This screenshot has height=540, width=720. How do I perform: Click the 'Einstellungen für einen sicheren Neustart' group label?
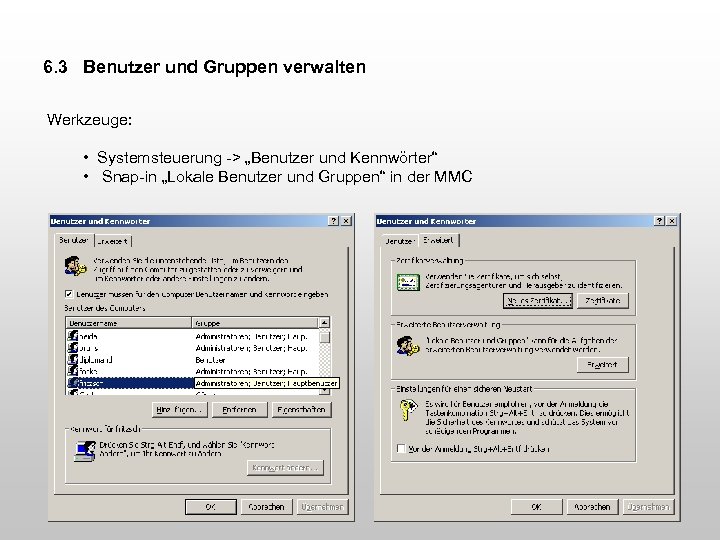click(x=464, y=388)
